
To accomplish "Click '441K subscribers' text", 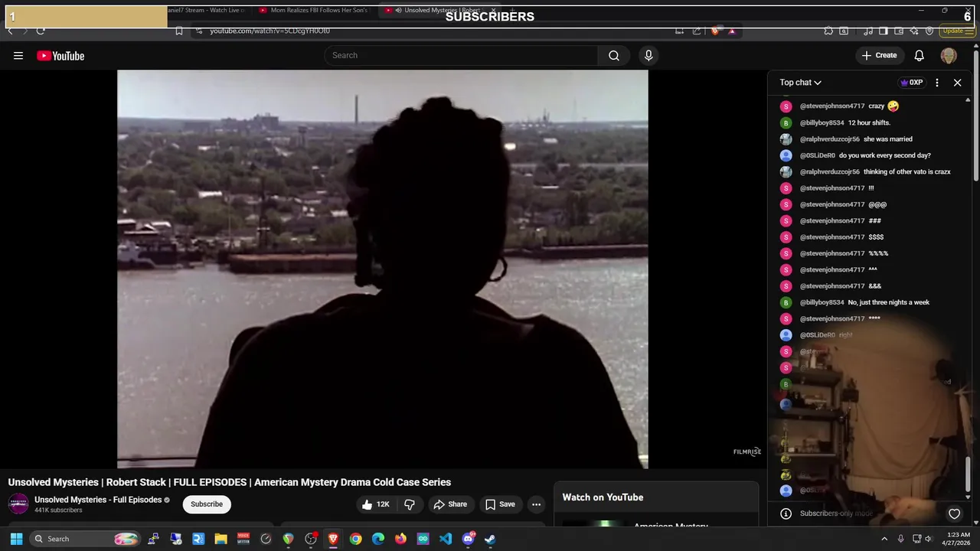I will (58, 510).
